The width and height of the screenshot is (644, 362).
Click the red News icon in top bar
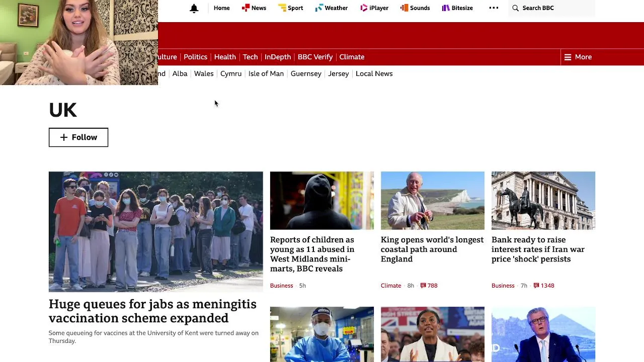(x=246, y=8)
